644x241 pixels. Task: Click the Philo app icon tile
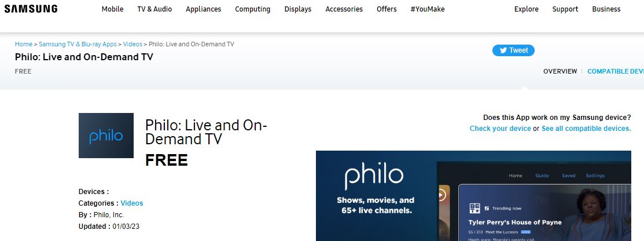[106, 136]
